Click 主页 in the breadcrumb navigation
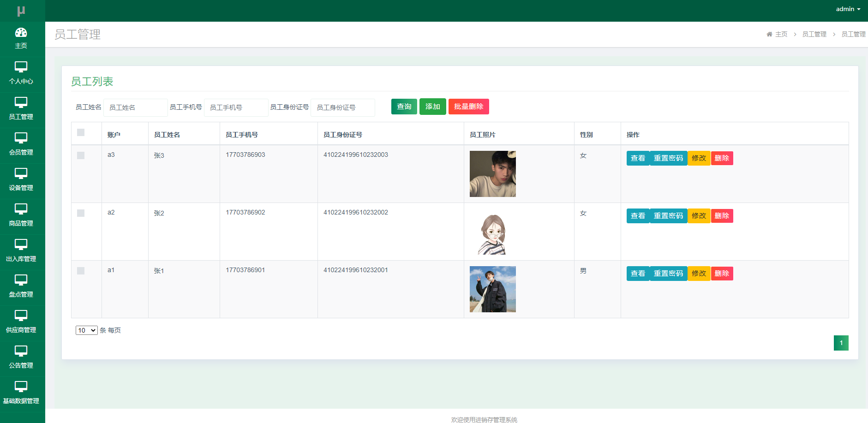Image resolution: width=868 pixels, height=423 pixels. pos(781,34)
